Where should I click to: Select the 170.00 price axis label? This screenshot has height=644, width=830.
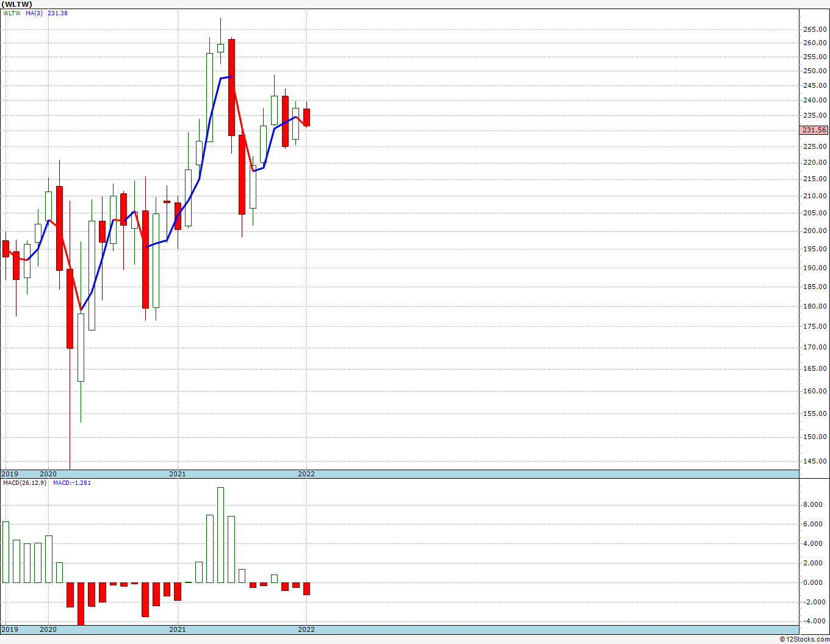tap(815, 348)
